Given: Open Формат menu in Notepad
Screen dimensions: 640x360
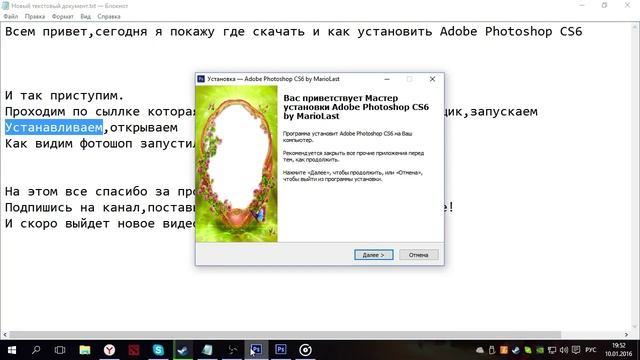Looking at the screenshot, I should click(x=62, y=16).
